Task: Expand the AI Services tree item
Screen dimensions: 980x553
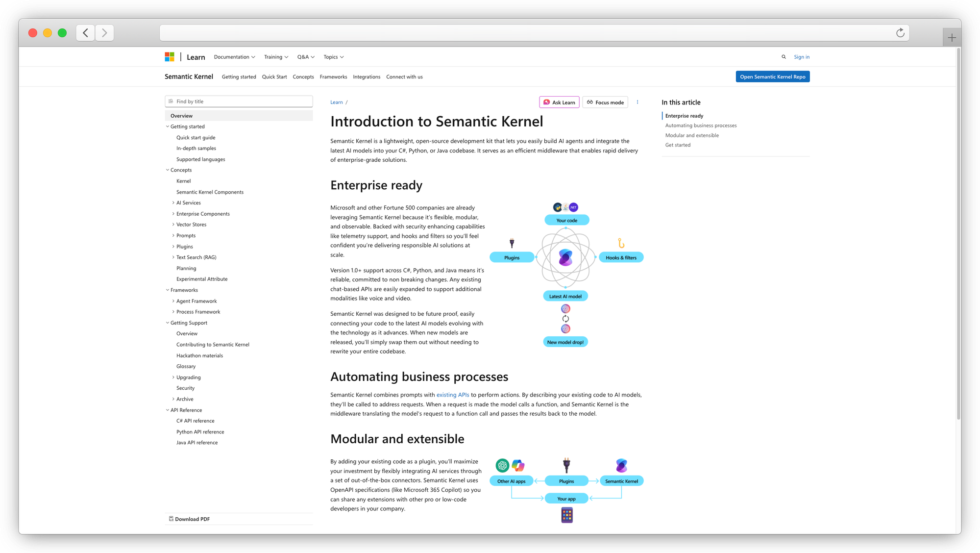Action: tap(173, 202)
